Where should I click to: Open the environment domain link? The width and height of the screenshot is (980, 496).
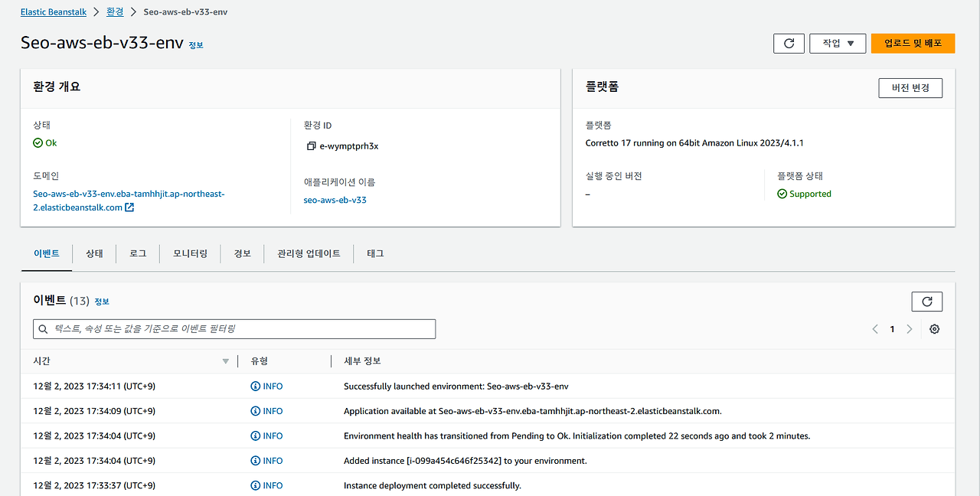click(x=129, y=201)
